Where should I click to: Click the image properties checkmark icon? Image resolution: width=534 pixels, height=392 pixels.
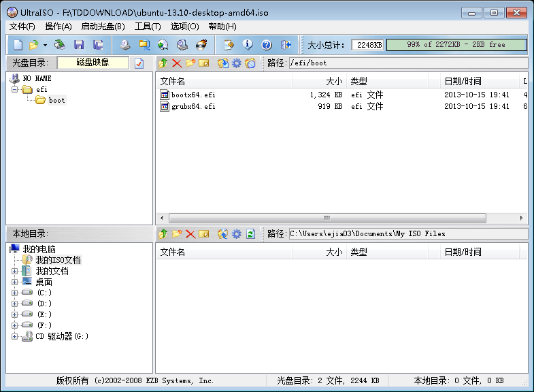[139, 63]
